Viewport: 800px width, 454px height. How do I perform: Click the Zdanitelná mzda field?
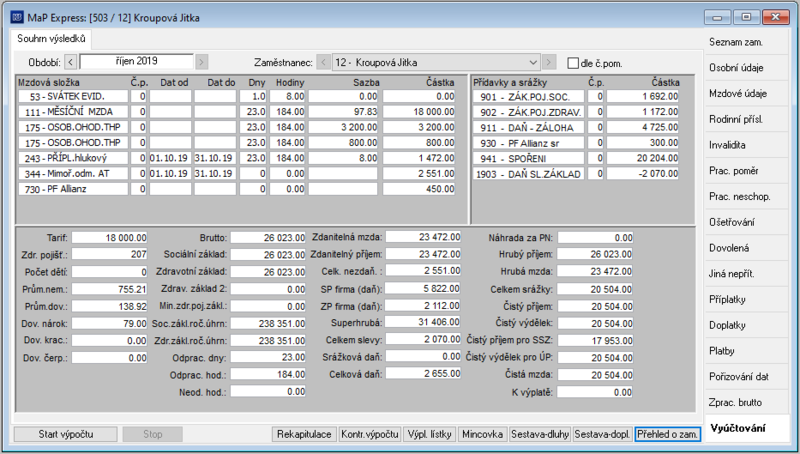(423, 237)
